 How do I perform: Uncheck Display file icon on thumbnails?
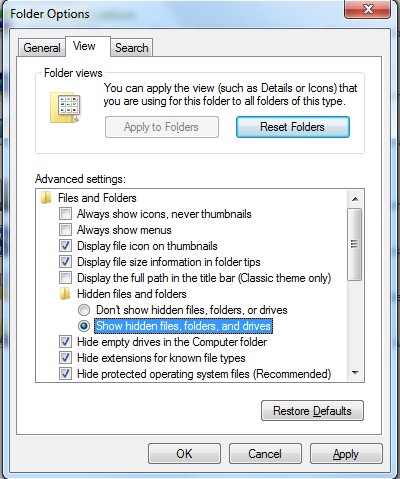click(65, 246)
